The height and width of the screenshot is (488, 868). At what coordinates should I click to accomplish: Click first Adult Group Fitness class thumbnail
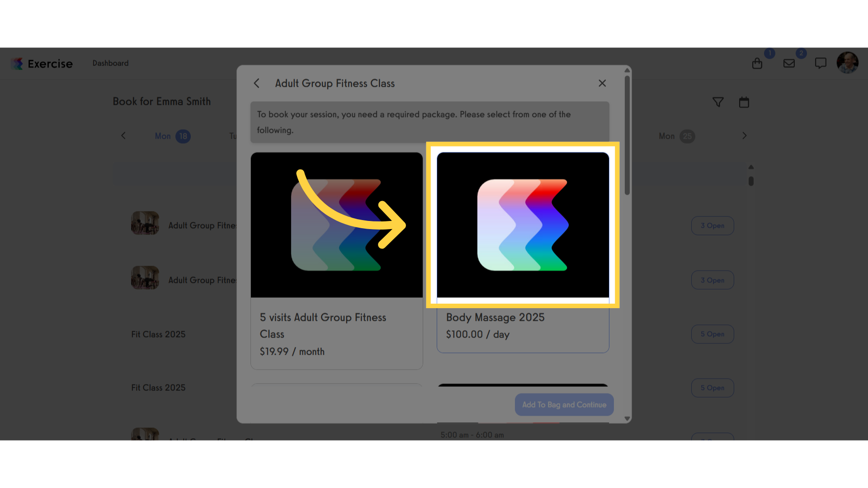[x=145, y=223]
